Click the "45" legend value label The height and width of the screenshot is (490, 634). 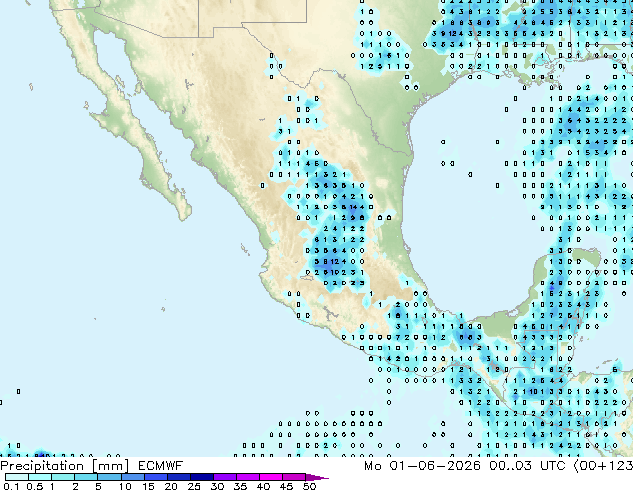(x=286, y=486)
